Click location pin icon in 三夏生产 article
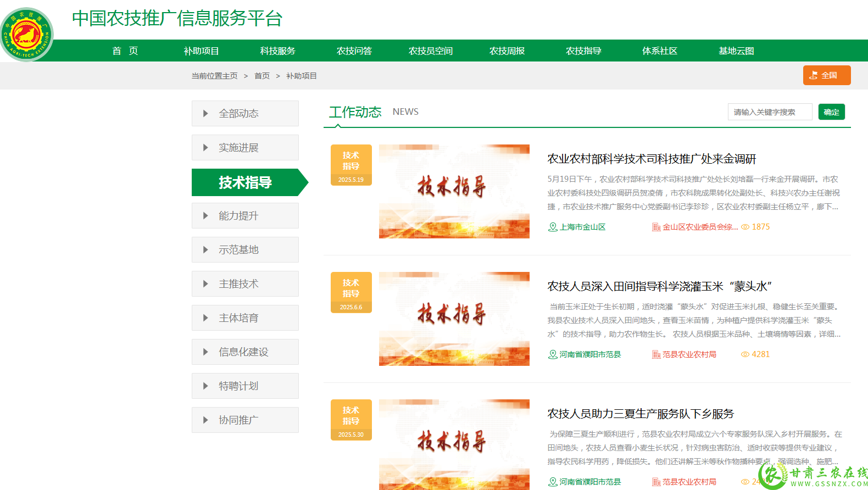The height and width of the screenshot is (490, 868). tap(553, 482)
